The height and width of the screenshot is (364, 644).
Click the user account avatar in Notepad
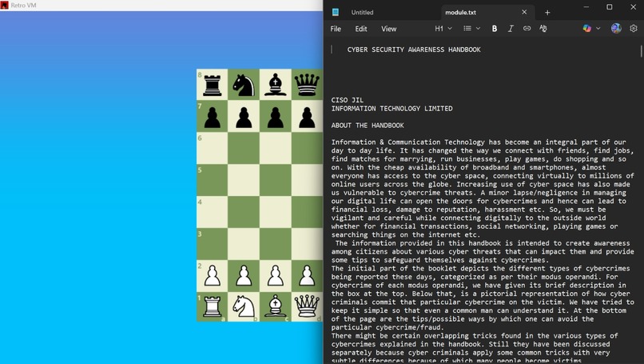pos(616,28)
